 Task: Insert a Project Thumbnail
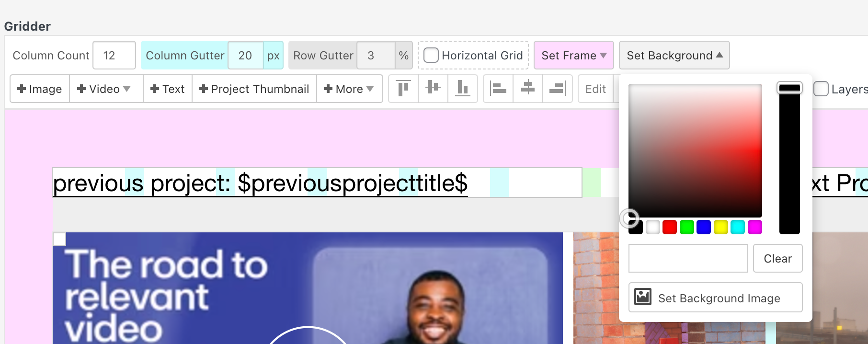click(x=254, y=89)
